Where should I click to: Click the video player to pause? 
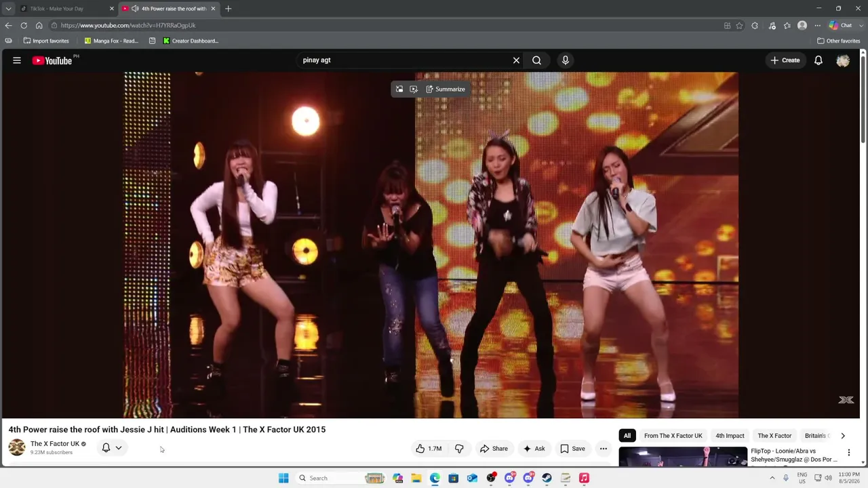click(x=431, y=245)
